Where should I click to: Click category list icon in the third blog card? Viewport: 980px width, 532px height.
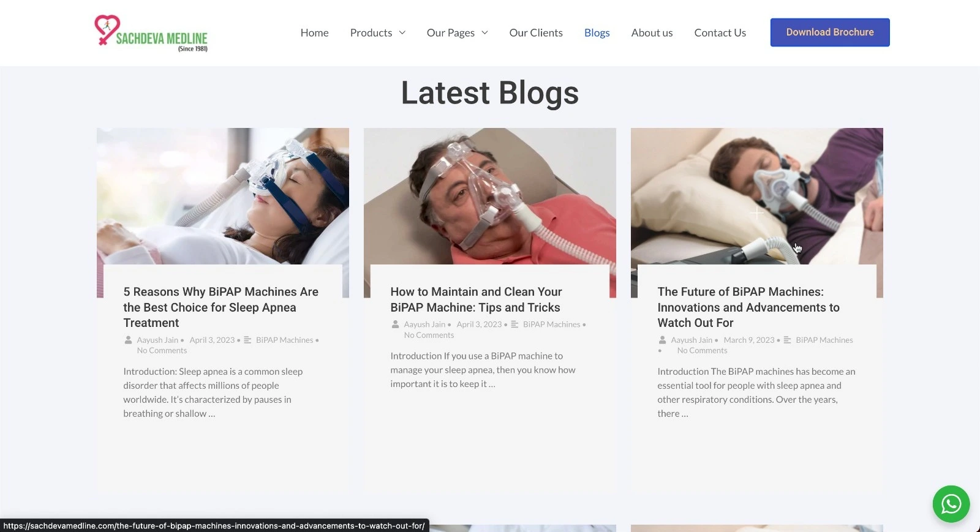pyautogui.click(x=787, y=340)
